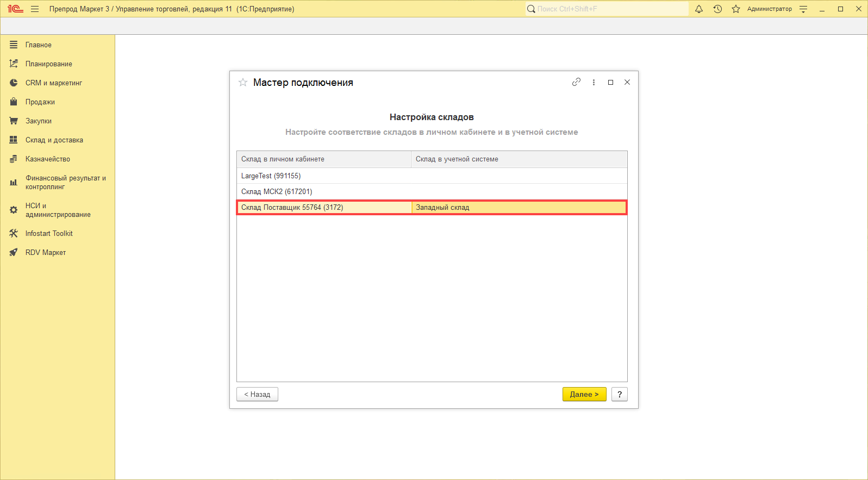Image resolution: width=868 pixels, height=480 pixels.
Task: Go back with the Назад button
Action: 257,394
